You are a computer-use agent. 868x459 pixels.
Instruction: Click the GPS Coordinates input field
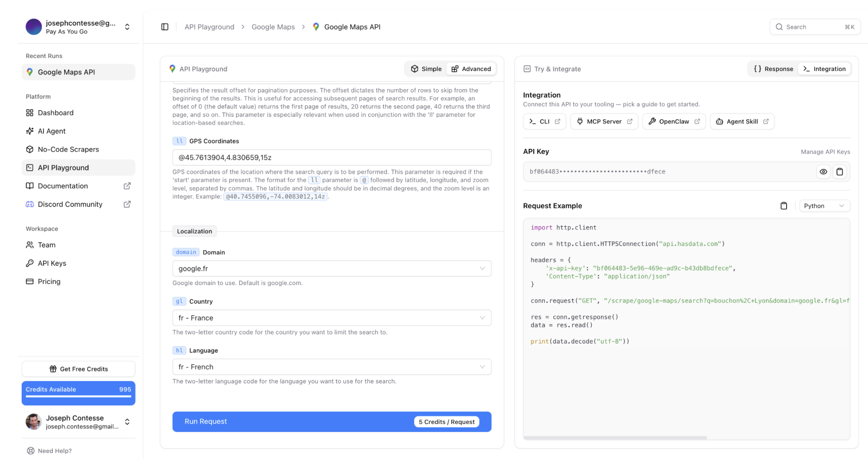332,157
